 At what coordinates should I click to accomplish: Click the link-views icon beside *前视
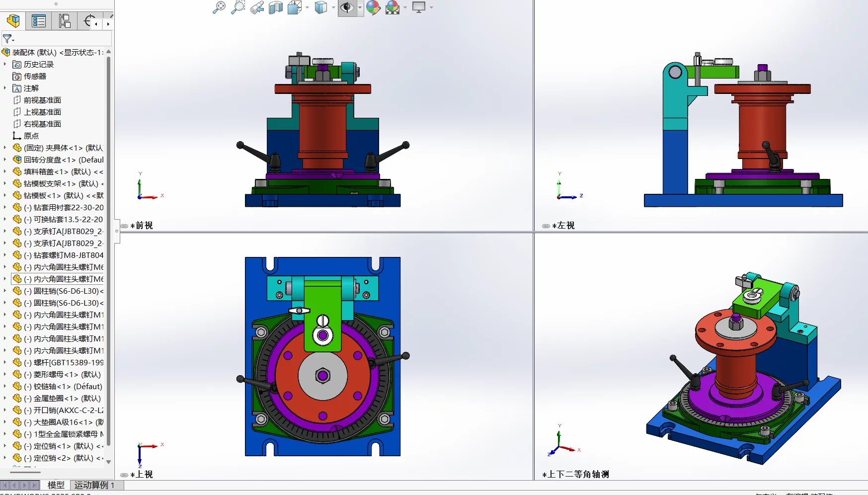click(125, 226)
